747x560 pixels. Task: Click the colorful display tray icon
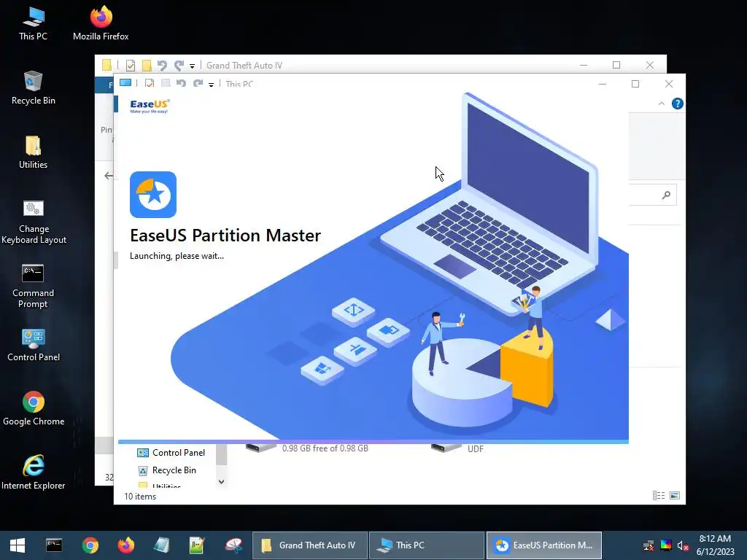666,545
